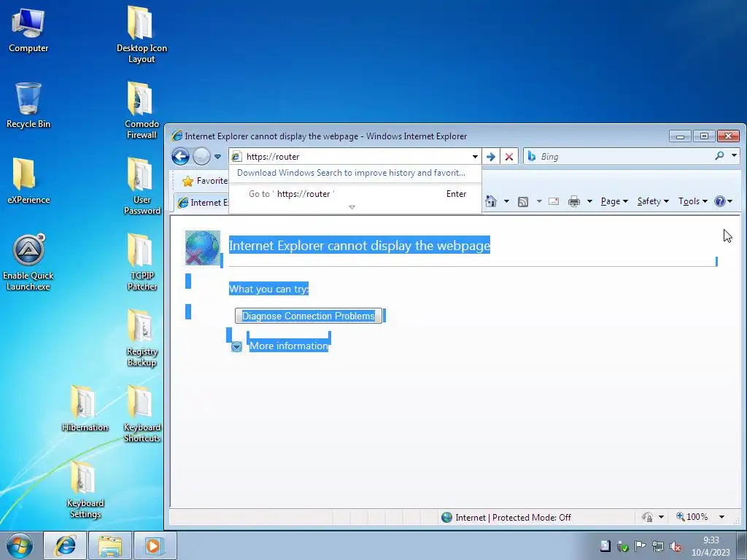
Task: Click the muted volume tray icon
Action: [675, 546]
